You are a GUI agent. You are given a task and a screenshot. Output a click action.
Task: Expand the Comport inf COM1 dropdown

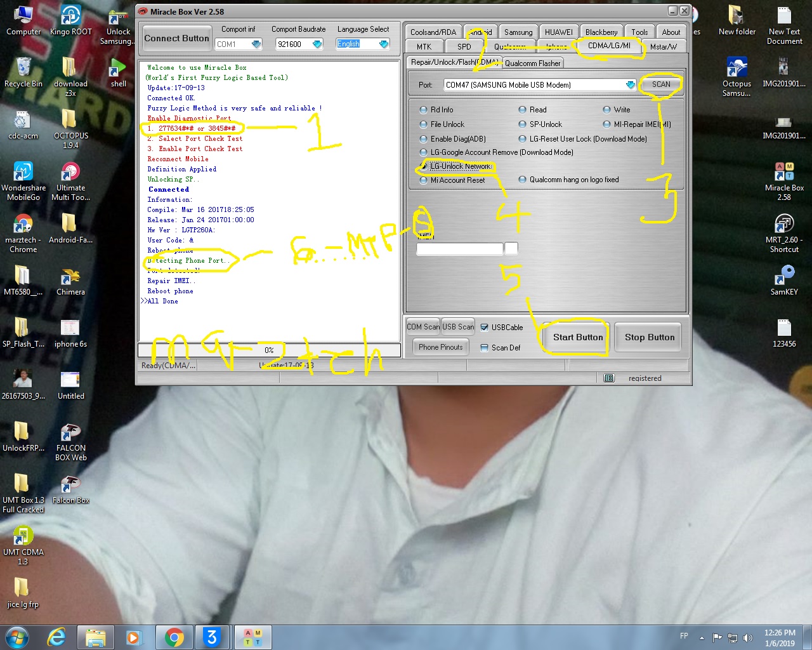[x=256, y=44]
